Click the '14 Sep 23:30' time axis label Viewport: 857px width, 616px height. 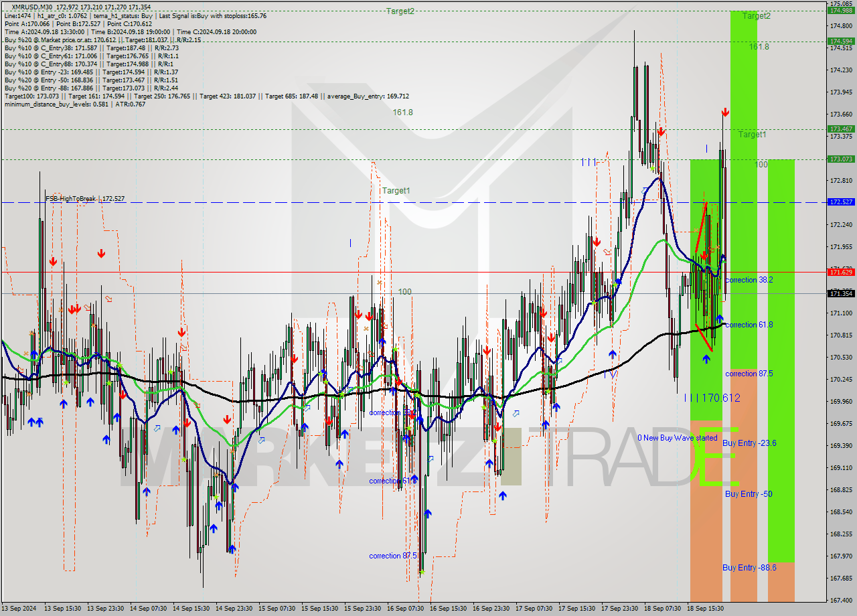234,609
